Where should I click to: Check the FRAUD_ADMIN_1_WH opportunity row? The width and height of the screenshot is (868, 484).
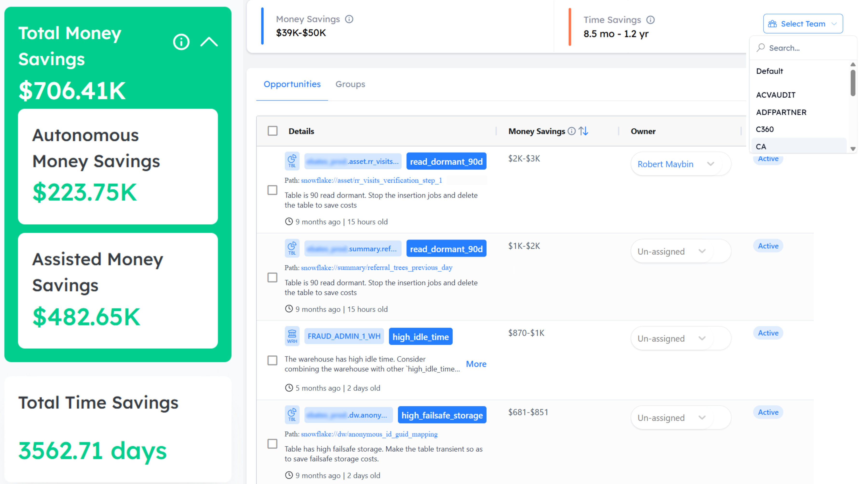coord(272,360)
